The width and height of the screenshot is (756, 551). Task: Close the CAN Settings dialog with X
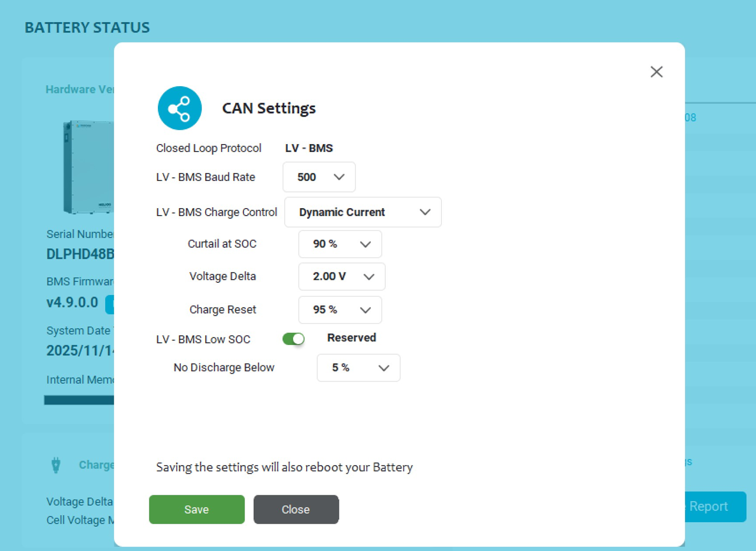656,72
